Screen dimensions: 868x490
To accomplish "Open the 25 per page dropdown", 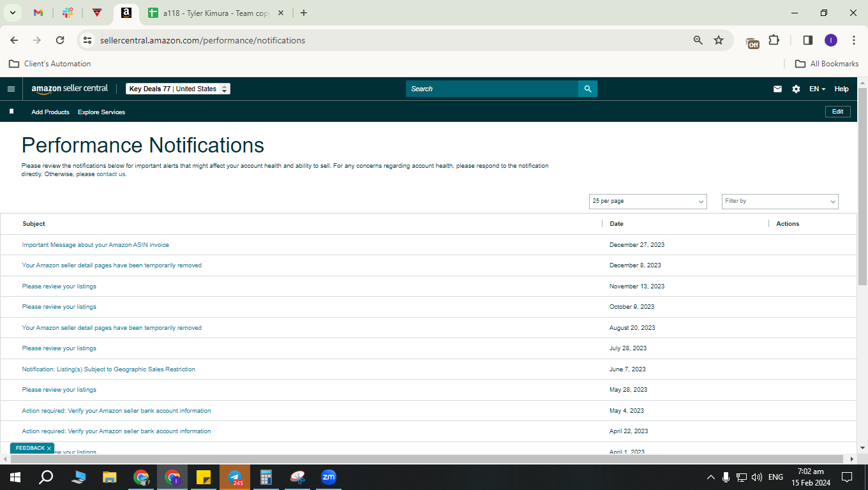I will pos(648,201).
